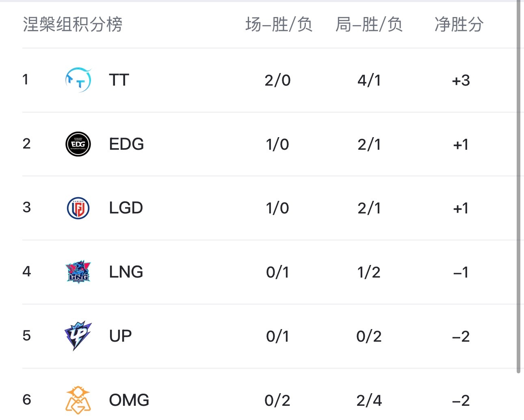This screenshot has height=420, width=524.
Task: Click the TT team logo icon
Action: (78, 80)
